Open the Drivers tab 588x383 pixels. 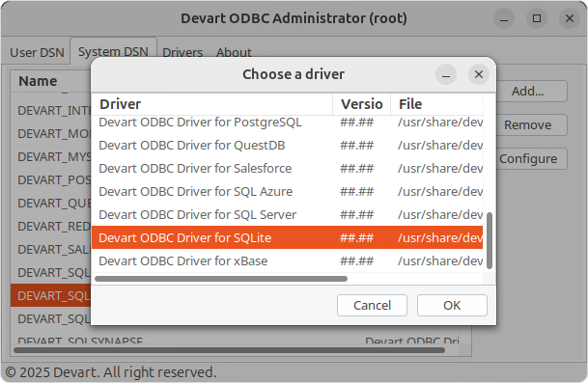click(x=182, y=52)
